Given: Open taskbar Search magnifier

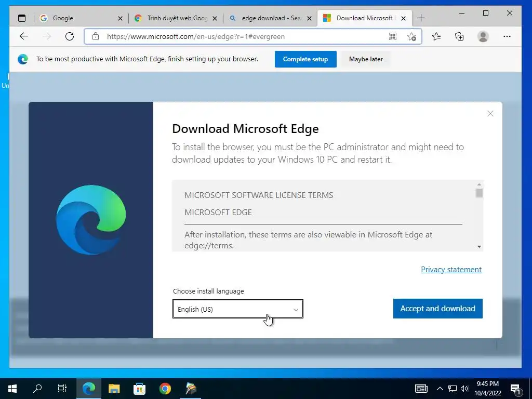Looking at the screenshot, I should click(37, 389).
